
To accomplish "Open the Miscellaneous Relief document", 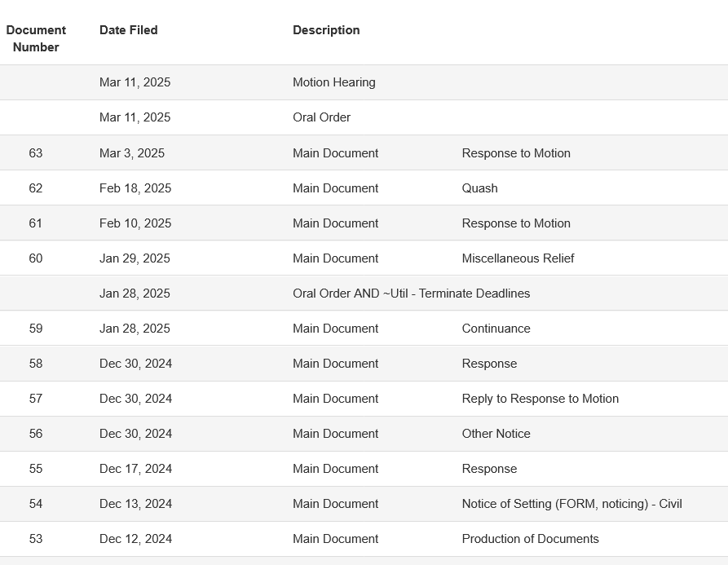I will pos(518,258).
